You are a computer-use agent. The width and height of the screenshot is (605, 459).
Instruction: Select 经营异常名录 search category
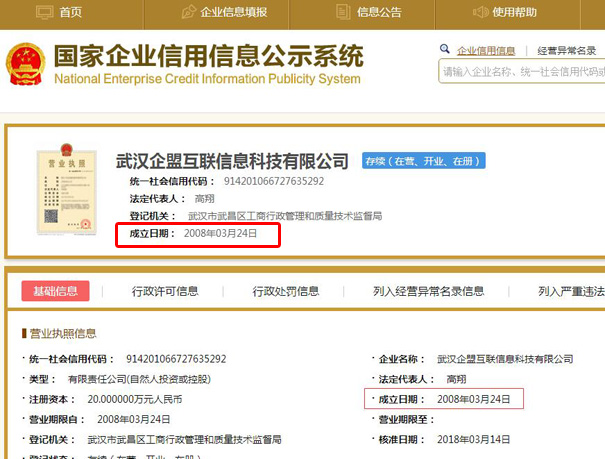point(566,51)
